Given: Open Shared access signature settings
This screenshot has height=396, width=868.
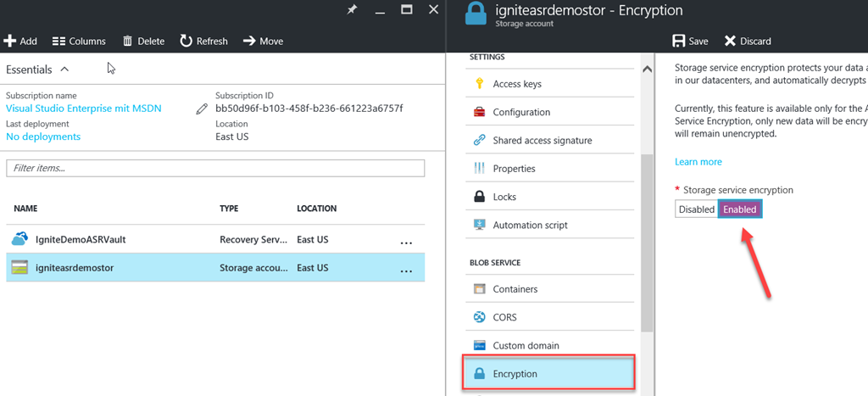Looking at the screenshot, I should click(x=542, y=141).
